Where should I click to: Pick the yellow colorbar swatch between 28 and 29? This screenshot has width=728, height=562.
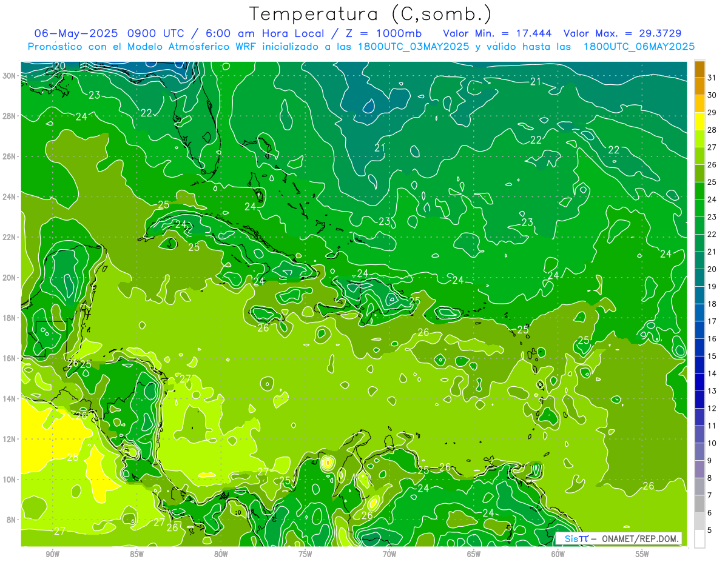coord(699,121)
